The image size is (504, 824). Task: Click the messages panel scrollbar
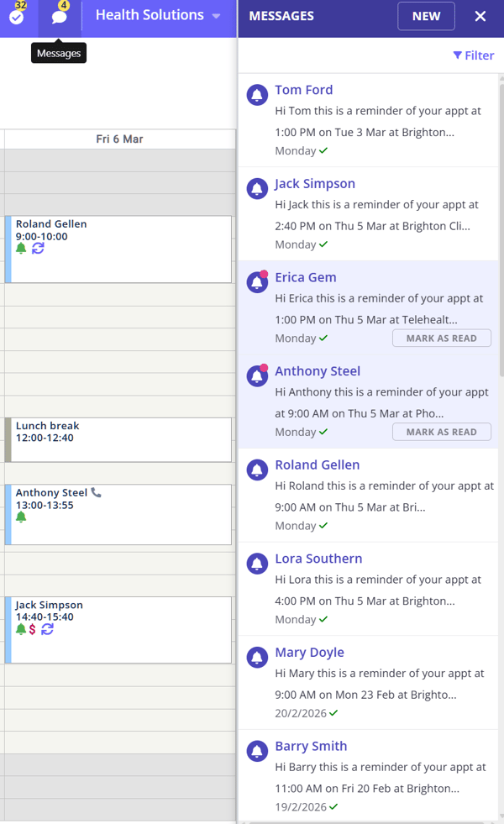click(501, 252)
